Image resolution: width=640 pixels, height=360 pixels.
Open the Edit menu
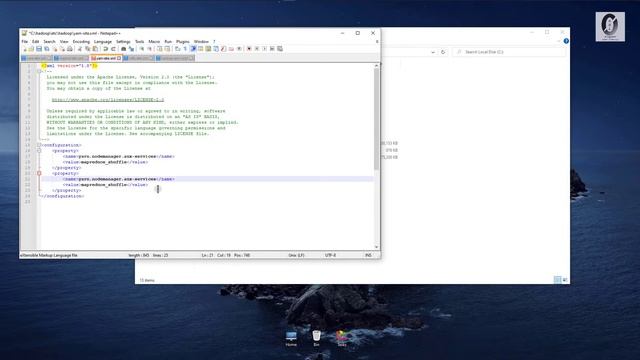click(x=36, y=42)
